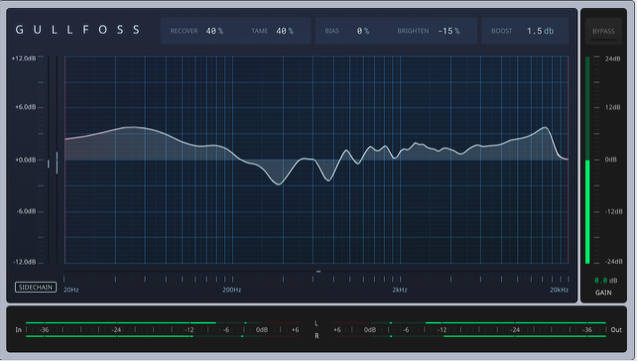Viewport: 637px width, 361px height.
Task: Click the recover/tame level indicator left of graph
Action: (53, 162)
